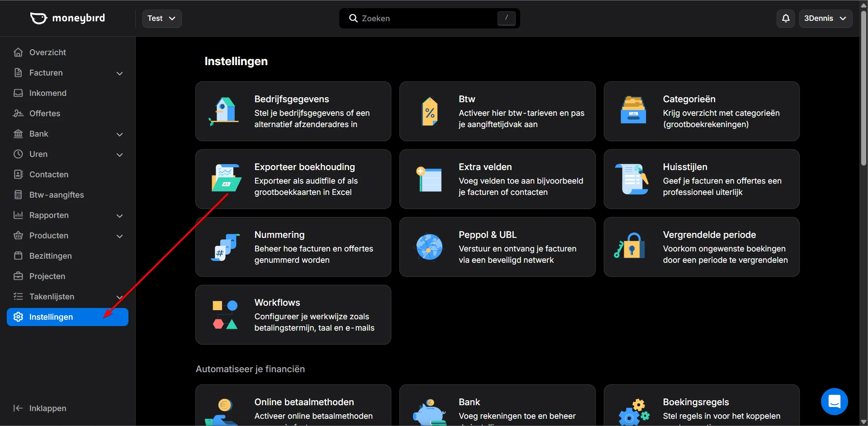868x426 pixels.
Task: Expand the Bank sidebar chevron
Action: pos(119,134)
